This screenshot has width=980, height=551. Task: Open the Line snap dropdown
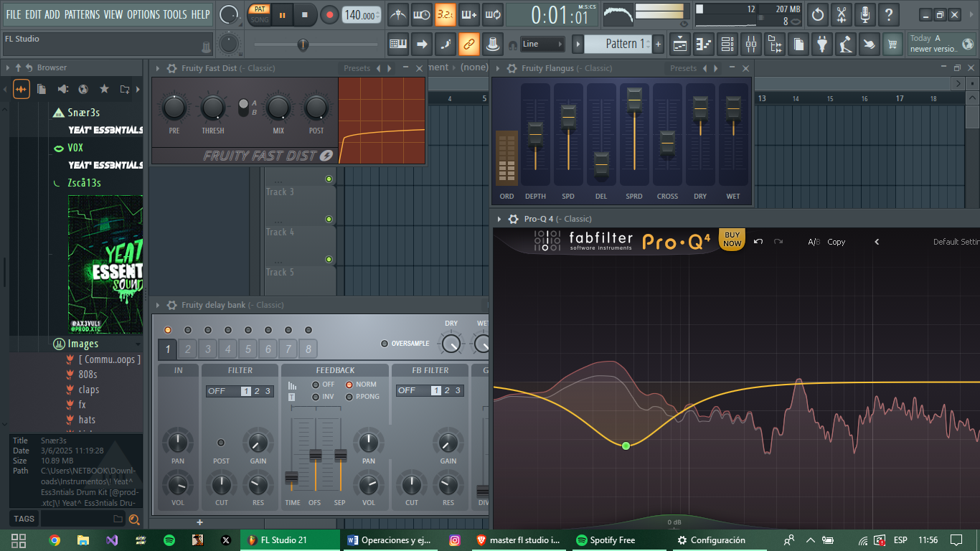pos(542,44)
